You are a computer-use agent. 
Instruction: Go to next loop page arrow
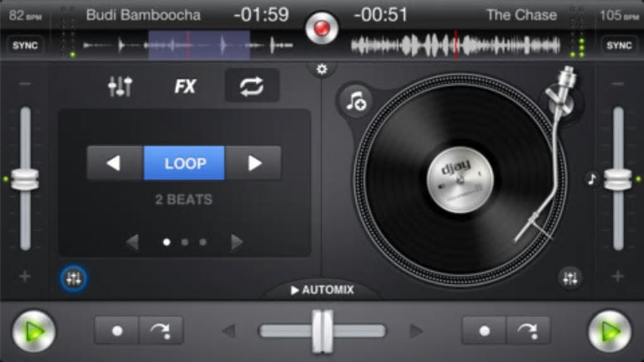coord(237,242)
